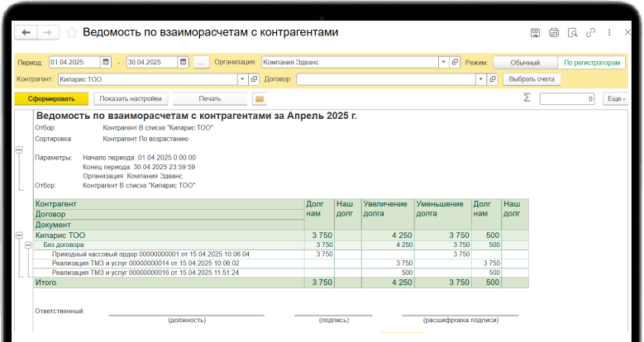Viewport: 644px width, 342px height.
Task: Click the Показать настройки button
Action: tap(131, 99)
